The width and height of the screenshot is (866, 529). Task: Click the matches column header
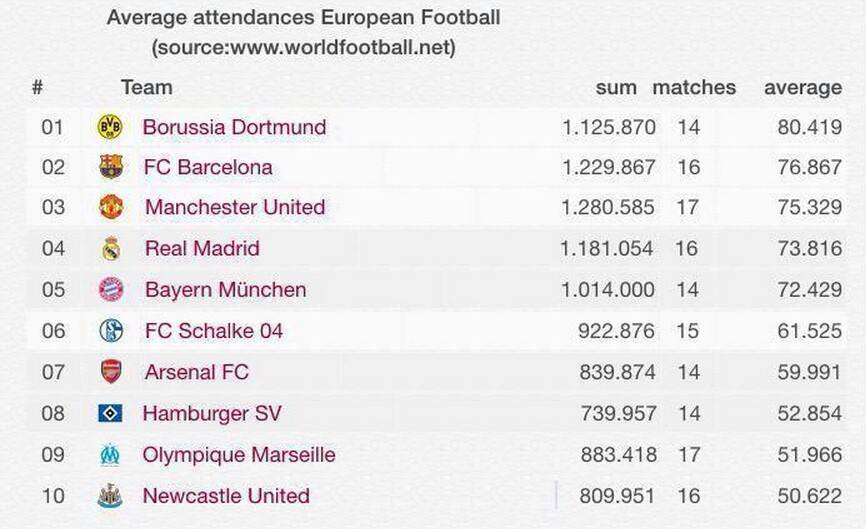[694, 87]
